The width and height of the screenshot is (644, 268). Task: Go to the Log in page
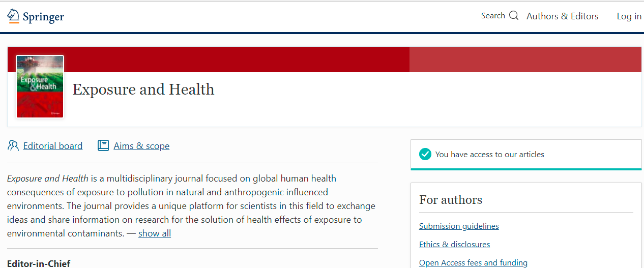[629, 16]
